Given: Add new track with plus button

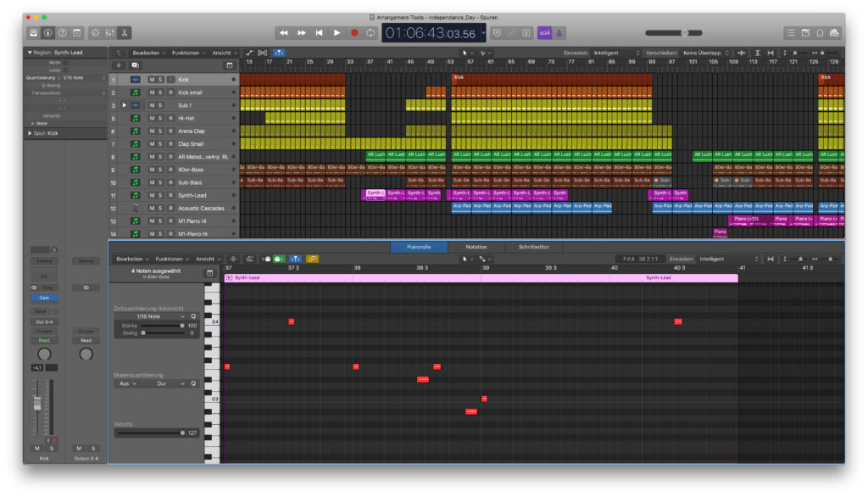Looking at the screenshot, I should pos(119,65).
